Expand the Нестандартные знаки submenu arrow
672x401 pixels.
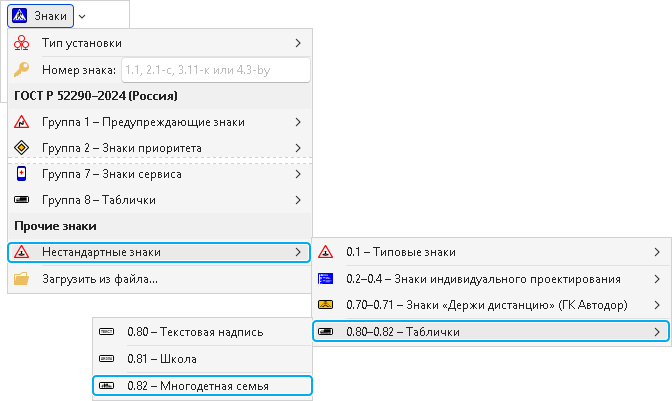click(298, 252)
